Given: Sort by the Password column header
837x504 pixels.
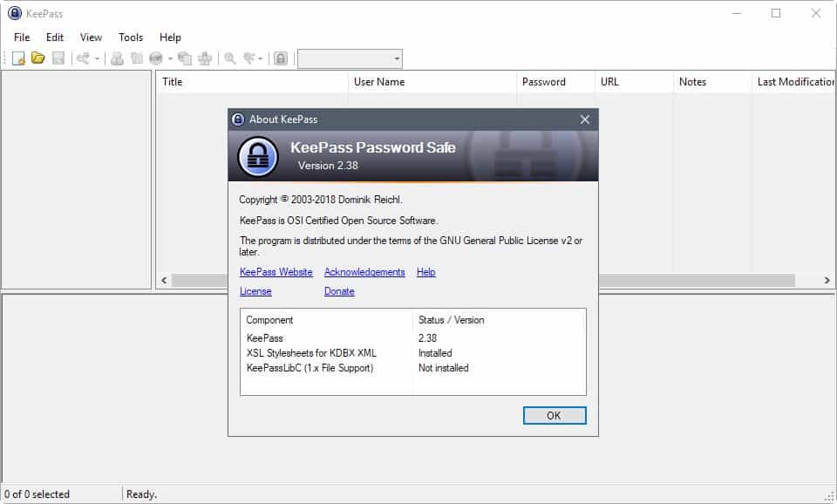Looking at the screenshot, I should click(555, 82).
